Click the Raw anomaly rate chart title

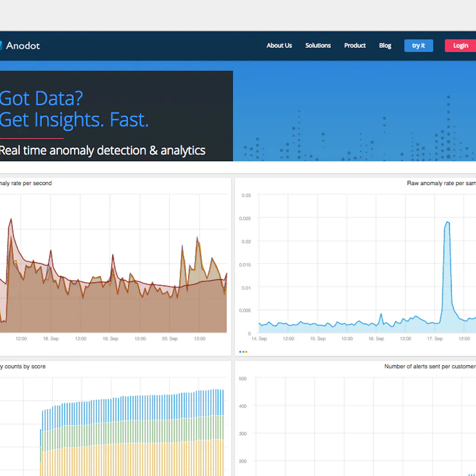(441, 183)
